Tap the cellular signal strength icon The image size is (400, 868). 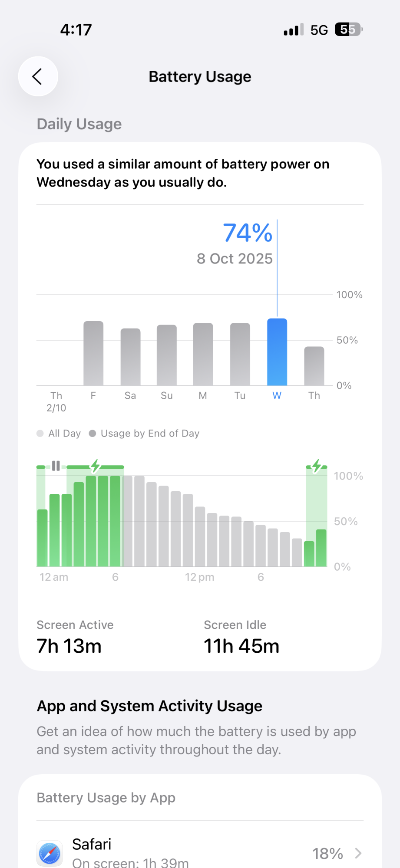pos(293,30)
